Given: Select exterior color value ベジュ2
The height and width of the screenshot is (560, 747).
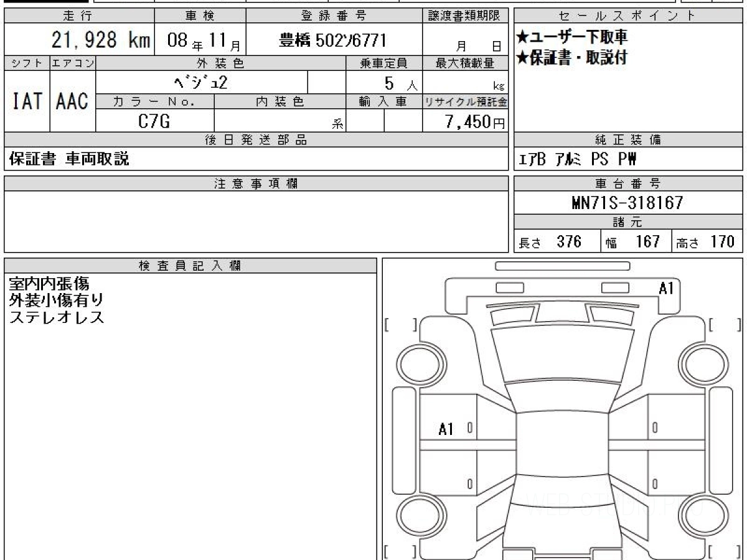Looking at the screenshot, I should pos(201,82).
